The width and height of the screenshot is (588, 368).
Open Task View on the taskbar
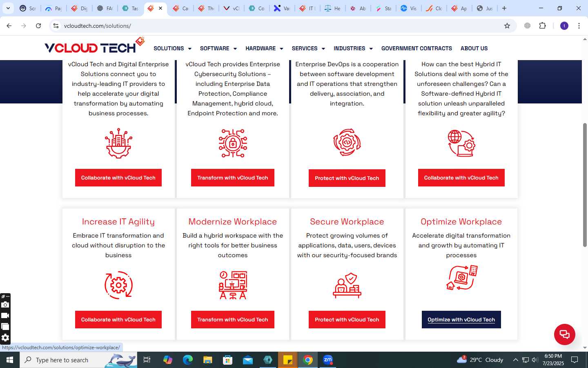point(147,360)
